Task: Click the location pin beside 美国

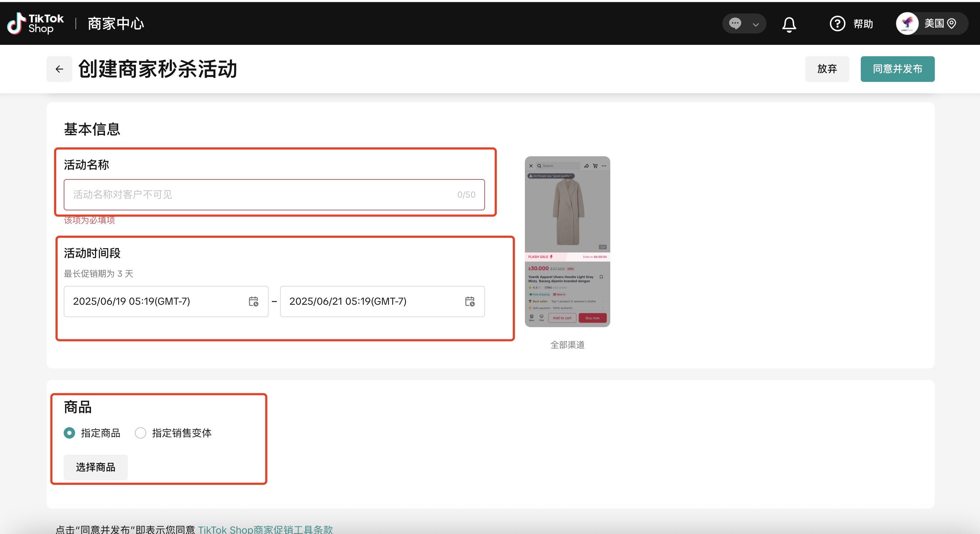Action: coord(951,23)
